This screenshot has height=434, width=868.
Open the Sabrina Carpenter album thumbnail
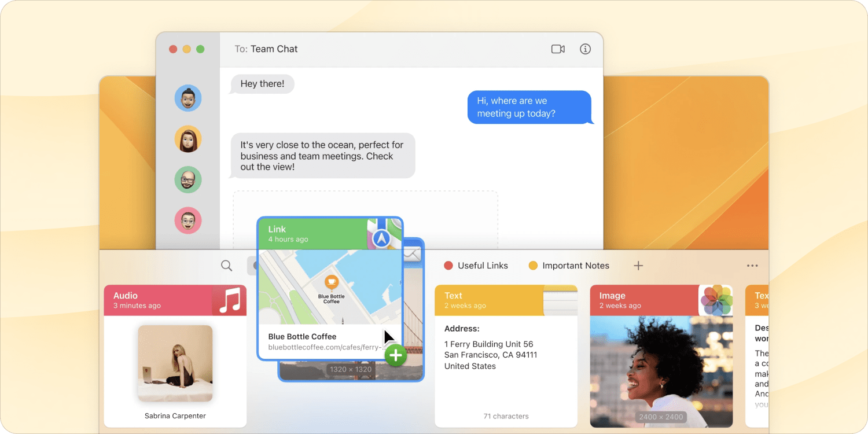175,363
